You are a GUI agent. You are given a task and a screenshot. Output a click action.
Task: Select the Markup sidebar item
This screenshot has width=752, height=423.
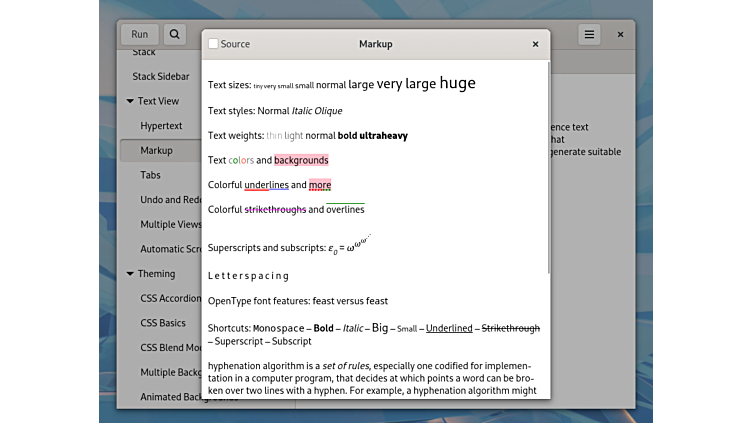(x=156, y=150)
